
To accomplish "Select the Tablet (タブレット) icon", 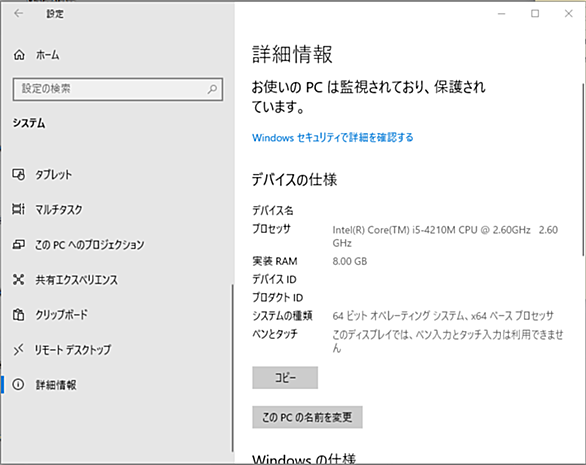I will [x=18, y=174].
